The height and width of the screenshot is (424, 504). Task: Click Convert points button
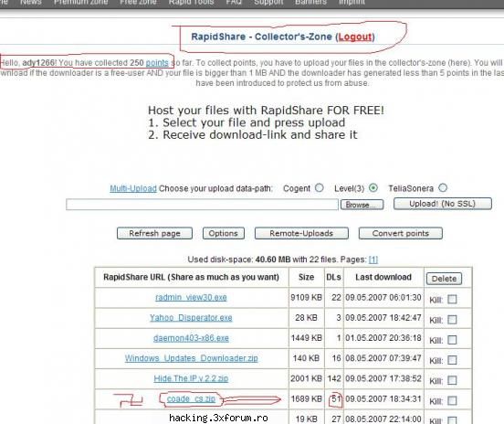(401, 233)
